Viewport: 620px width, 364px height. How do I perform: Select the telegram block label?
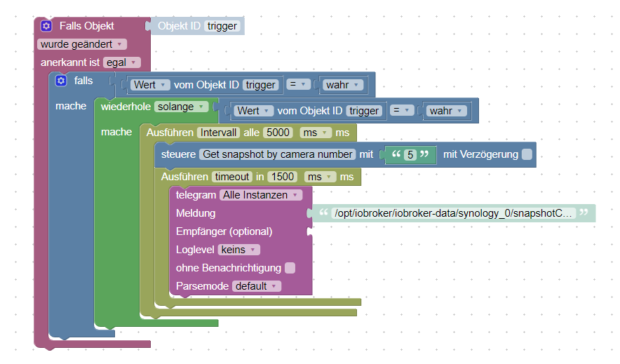tap(196, 195)
